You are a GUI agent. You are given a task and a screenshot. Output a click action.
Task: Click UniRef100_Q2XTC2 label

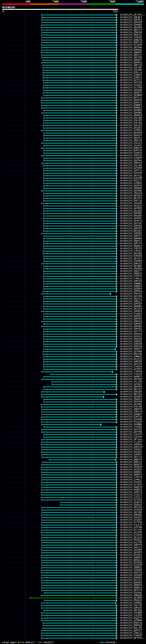[131, 80]
